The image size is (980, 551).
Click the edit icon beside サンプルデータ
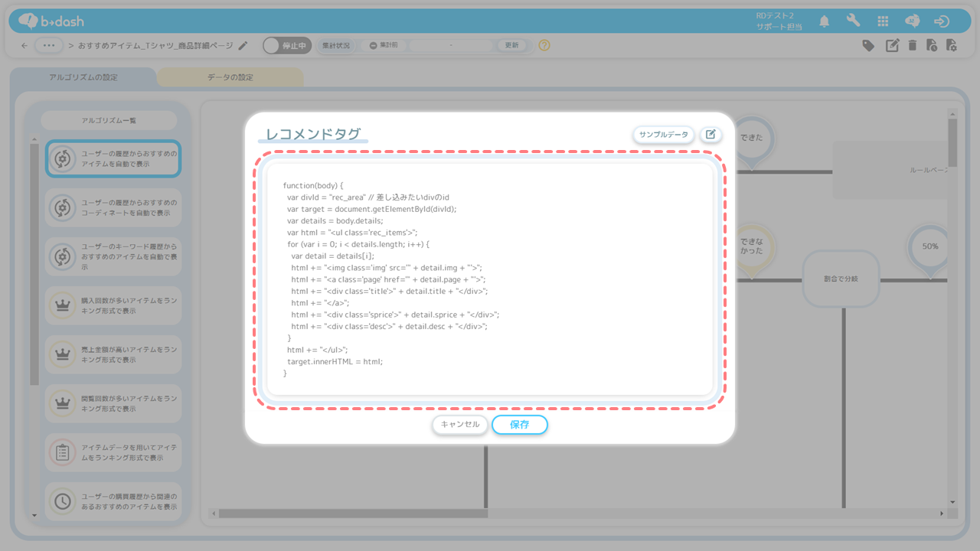710,135
